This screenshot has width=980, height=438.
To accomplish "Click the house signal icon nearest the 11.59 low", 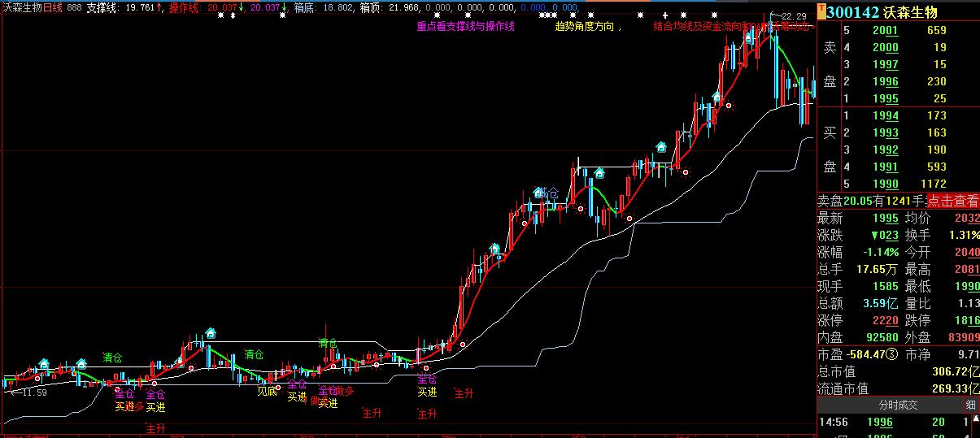I will tap(44, 362).
